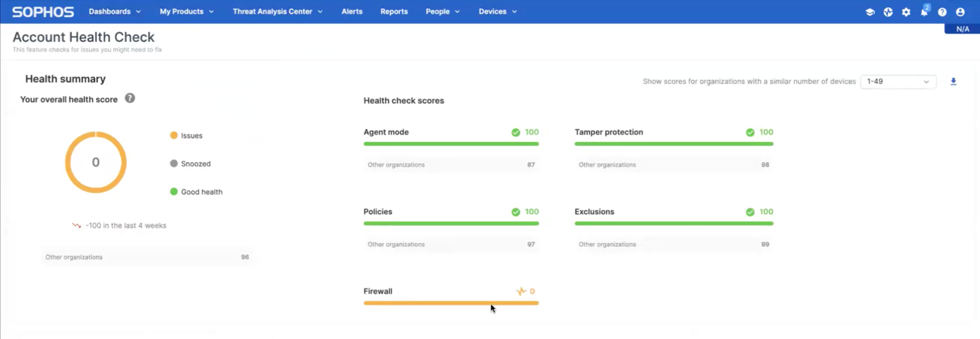
Task: Open the Alerts menu item
Action: (352, 12)
